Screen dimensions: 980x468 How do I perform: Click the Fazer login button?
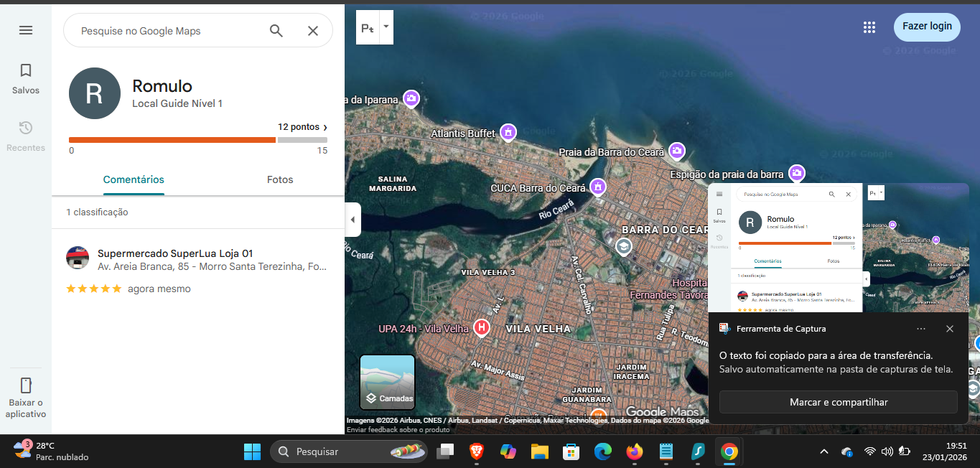click(x=927, y=27)
